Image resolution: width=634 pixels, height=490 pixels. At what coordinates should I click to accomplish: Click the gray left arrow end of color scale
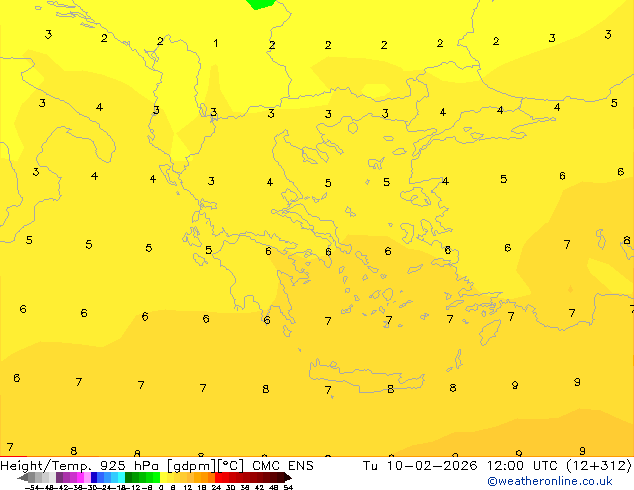click(22, 477)
